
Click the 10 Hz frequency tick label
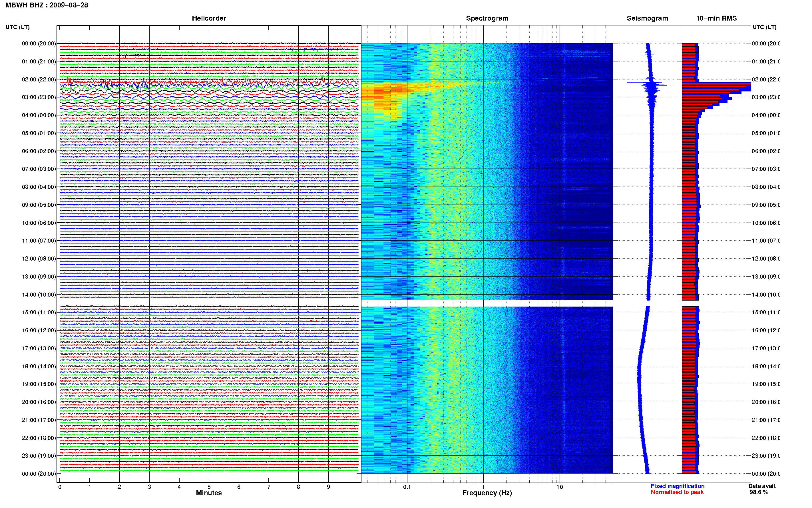pyautogui.click(x=560, y=487)
